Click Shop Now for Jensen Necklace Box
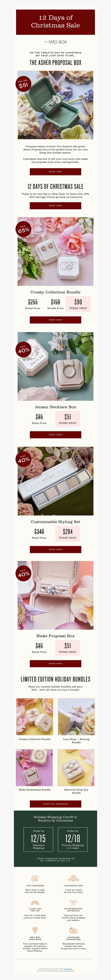 click(56, 434)
